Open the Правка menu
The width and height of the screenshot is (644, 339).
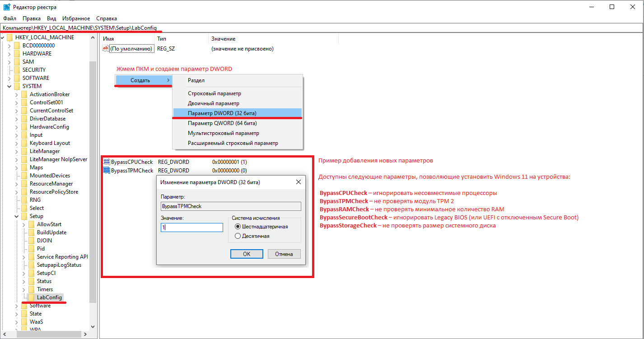pos(31,18)
